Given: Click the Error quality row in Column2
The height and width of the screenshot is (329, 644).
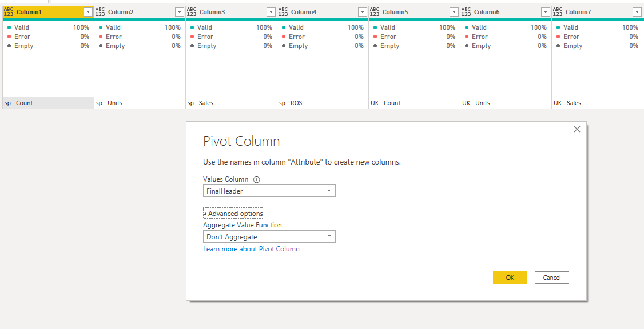Looking at the screenshot, I should point(140,37).
